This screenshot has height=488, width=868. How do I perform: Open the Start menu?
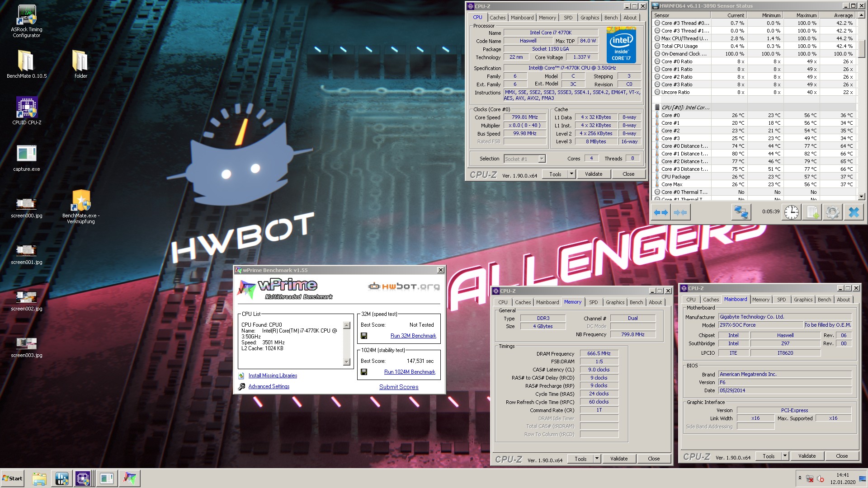point(13,479)
